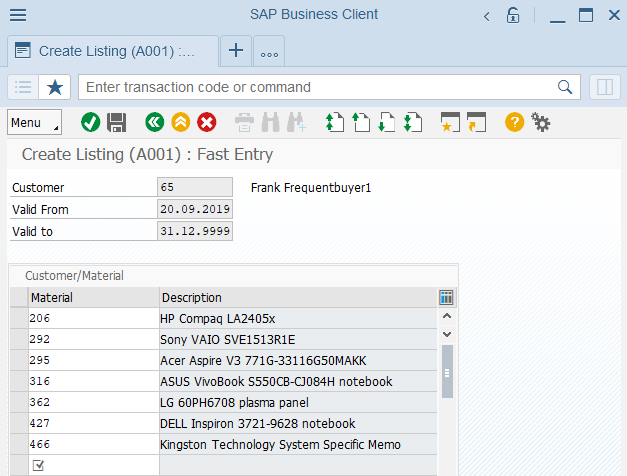Click the Valid From date field
627x476 pixels.
click(x=195, y=209)
